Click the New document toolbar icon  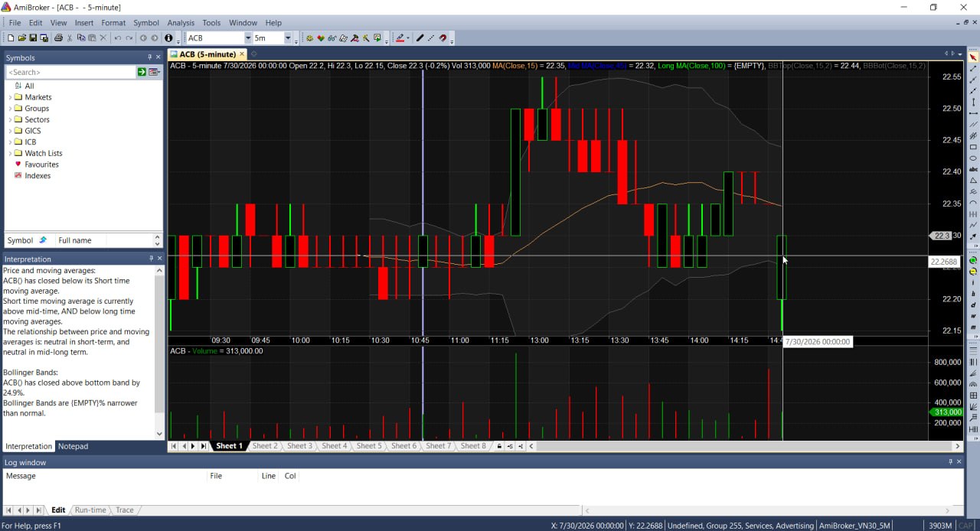click(11, 37)
